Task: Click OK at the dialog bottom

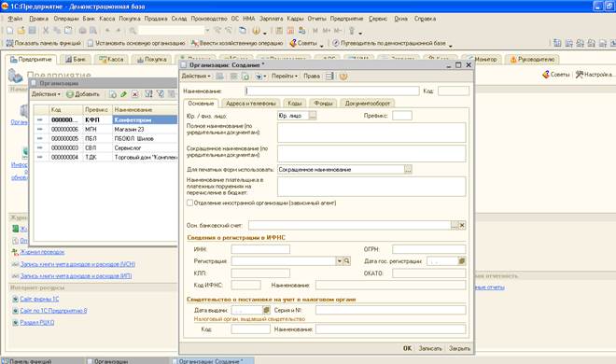Action: coord(407,348)
